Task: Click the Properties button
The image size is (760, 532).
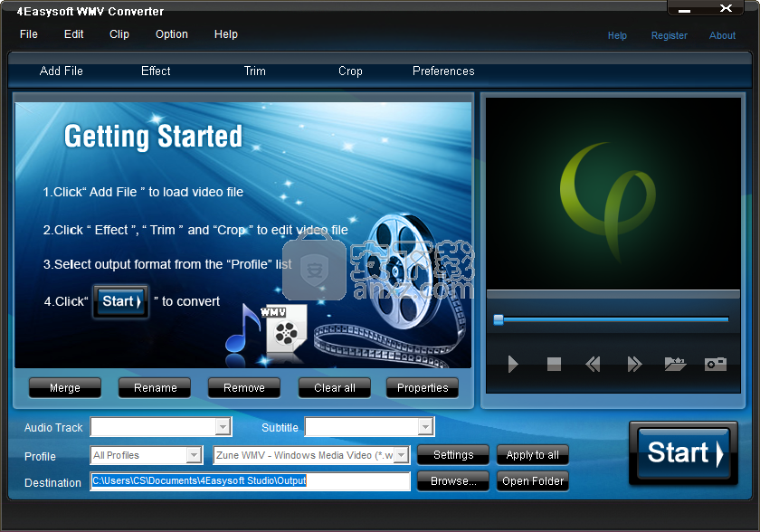Action: 423,388
